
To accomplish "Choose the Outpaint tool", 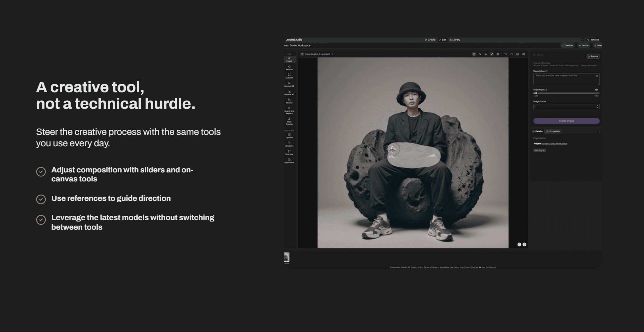I will coord(289,76).
